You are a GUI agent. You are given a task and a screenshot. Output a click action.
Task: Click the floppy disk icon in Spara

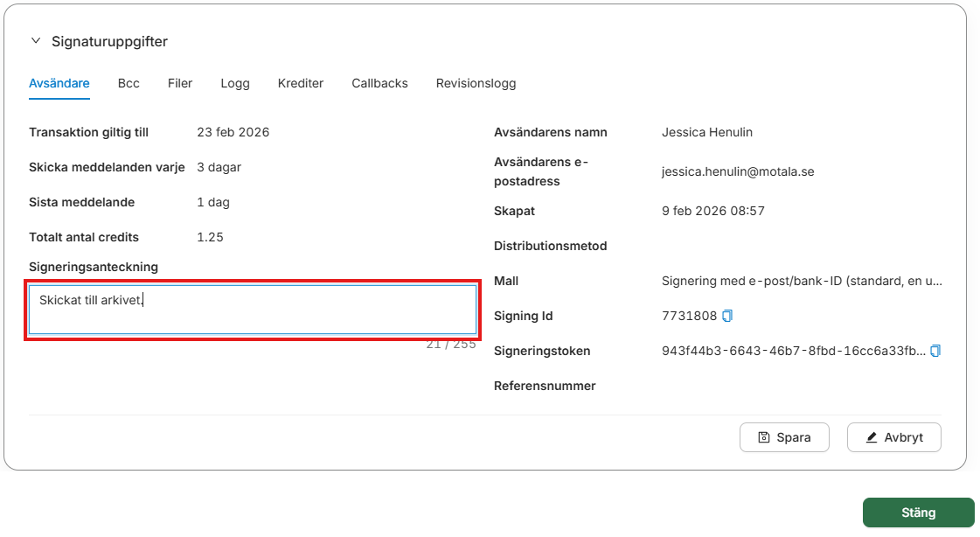click(x=764, y=437)
